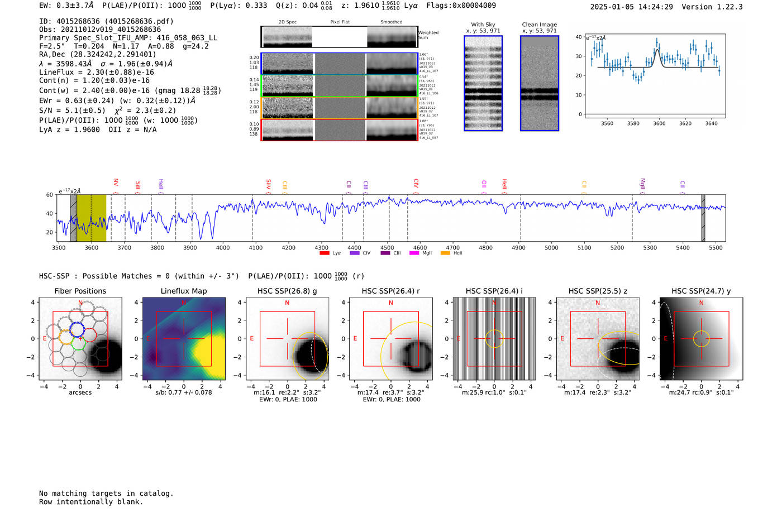Click the CIII legend color swatch

click(385, 253)
